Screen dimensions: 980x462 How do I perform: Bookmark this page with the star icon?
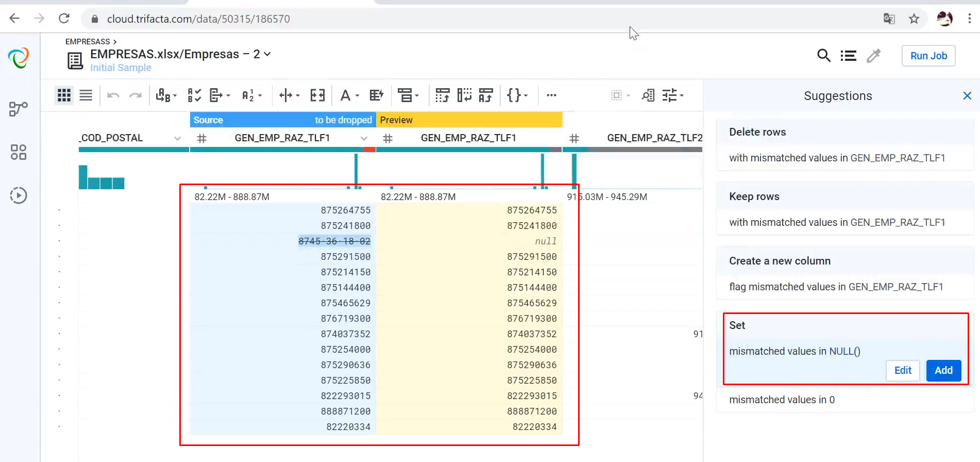(x=914, y=19)
